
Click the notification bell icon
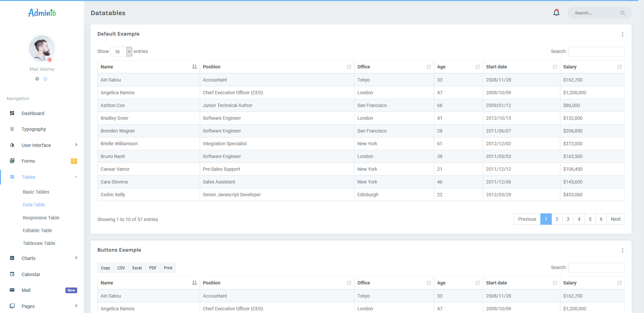[x=556, y=12]
